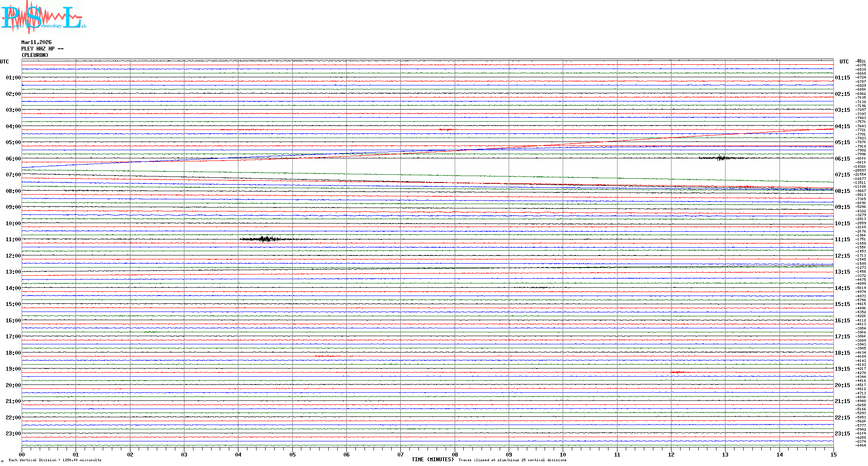Click the '15' minute tick label
This screenshot has height=466, width=868.
coord(833,455)
